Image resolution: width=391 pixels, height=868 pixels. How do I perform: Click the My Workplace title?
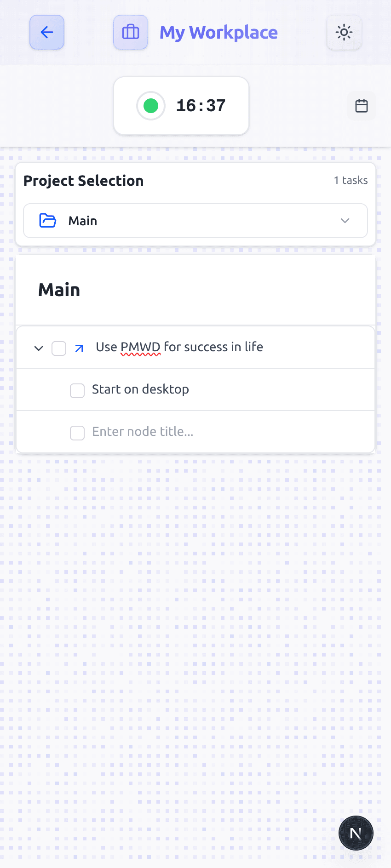[218, 33]
